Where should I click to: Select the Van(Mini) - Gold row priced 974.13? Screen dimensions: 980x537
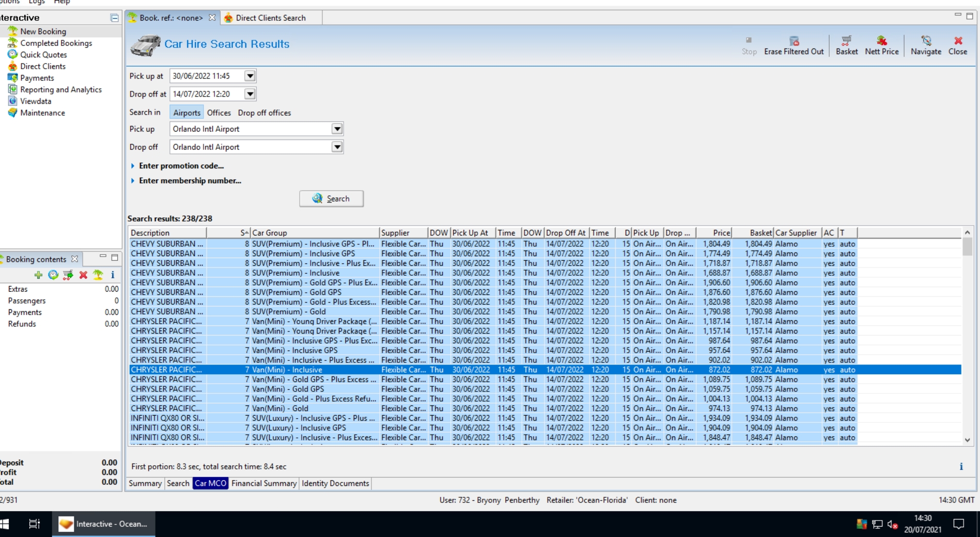(x=545, y=408)
